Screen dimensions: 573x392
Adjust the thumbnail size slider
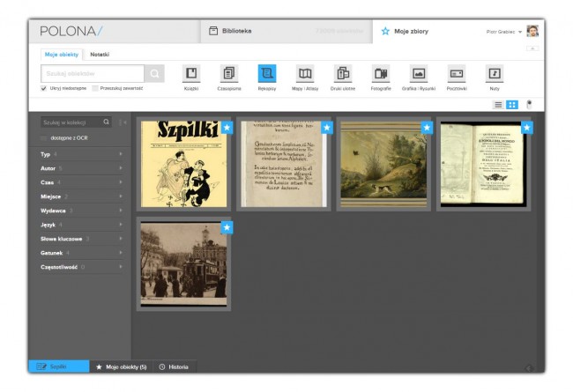click(x=529, y=105)
